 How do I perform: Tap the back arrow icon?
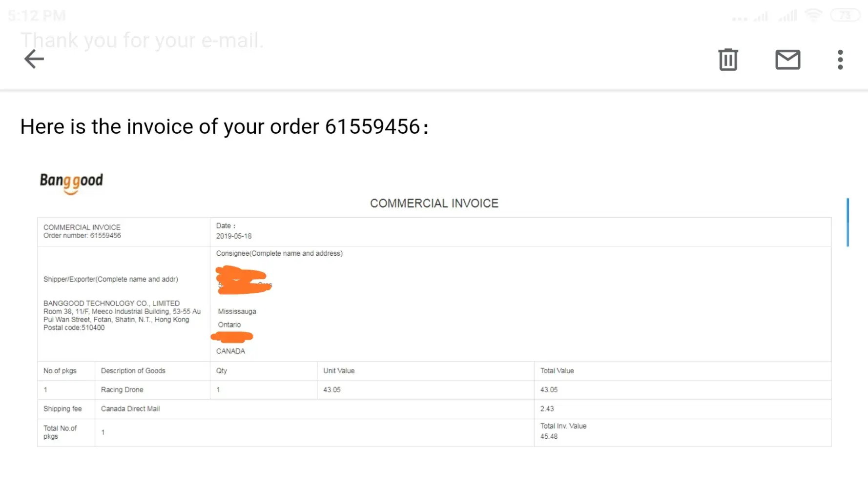click(x=34, y=59)
